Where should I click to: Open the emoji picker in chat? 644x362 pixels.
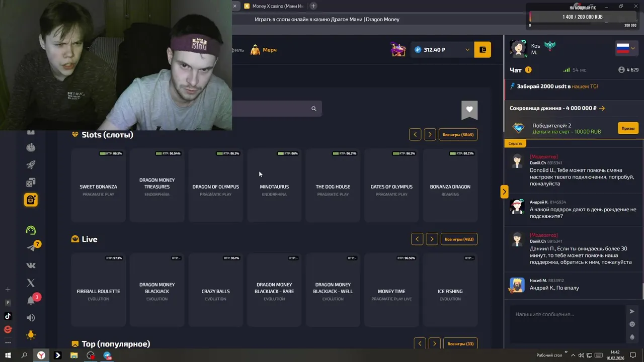point(632,324)
